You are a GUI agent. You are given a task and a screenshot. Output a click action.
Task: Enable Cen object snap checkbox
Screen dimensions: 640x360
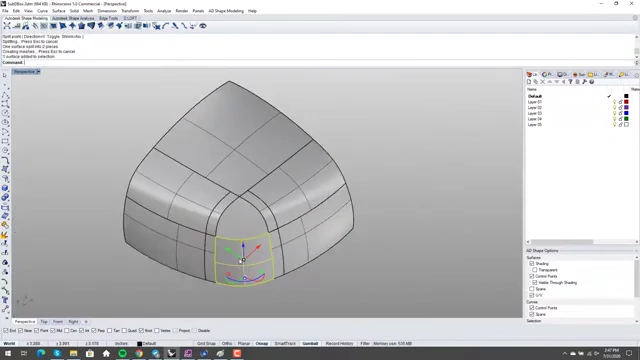pyautogui.click(x=67, y=331)
